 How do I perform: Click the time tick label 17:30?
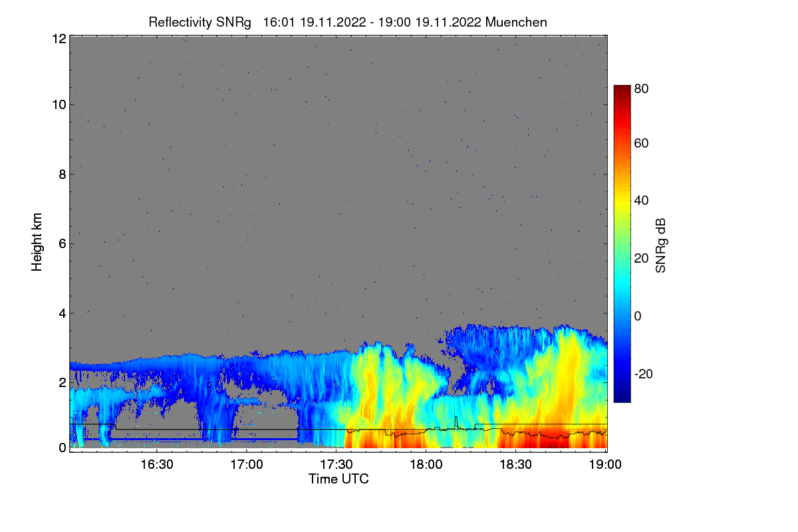pos(336,465)
